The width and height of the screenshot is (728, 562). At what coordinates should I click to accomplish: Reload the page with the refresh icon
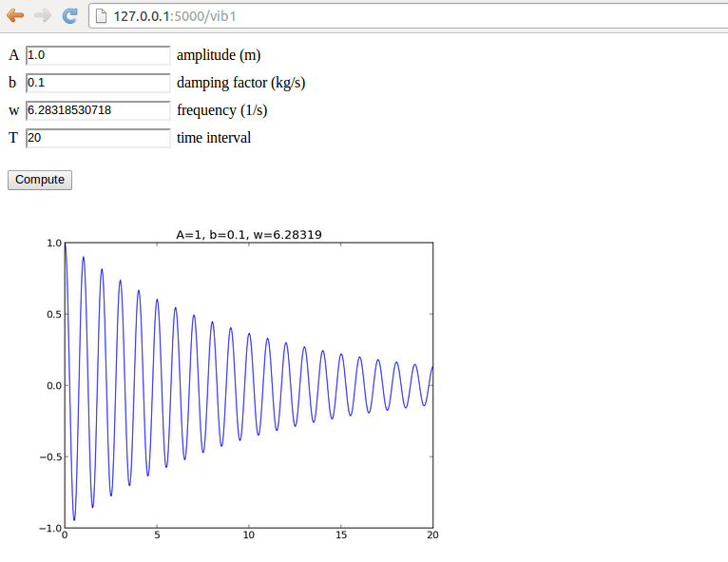pyautogui.click(x=70, y=16)
